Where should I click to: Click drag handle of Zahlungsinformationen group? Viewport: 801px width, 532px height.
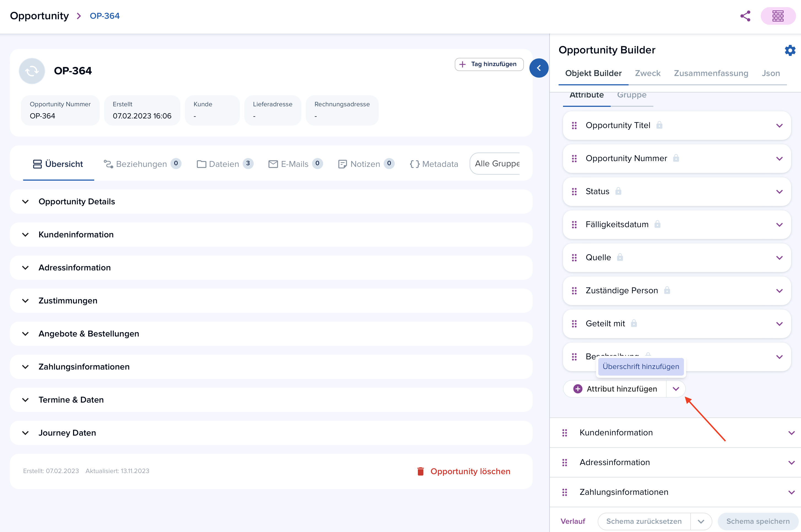pos(565,492)
